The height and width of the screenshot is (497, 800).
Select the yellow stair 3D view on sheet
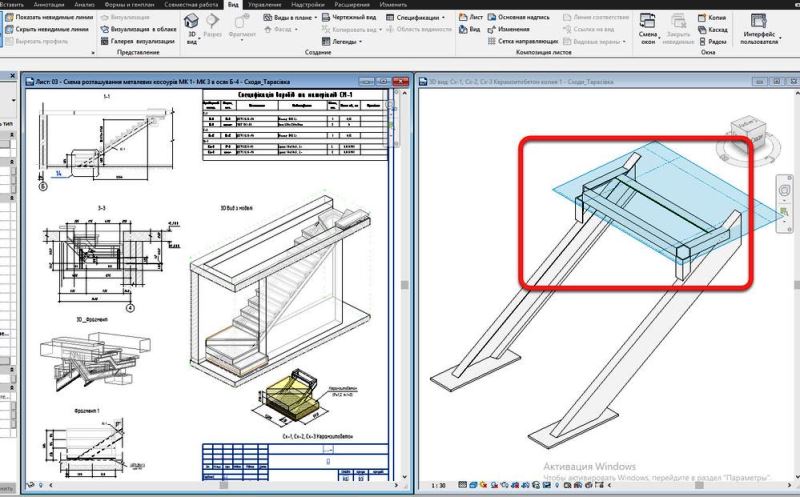(290, 397)
